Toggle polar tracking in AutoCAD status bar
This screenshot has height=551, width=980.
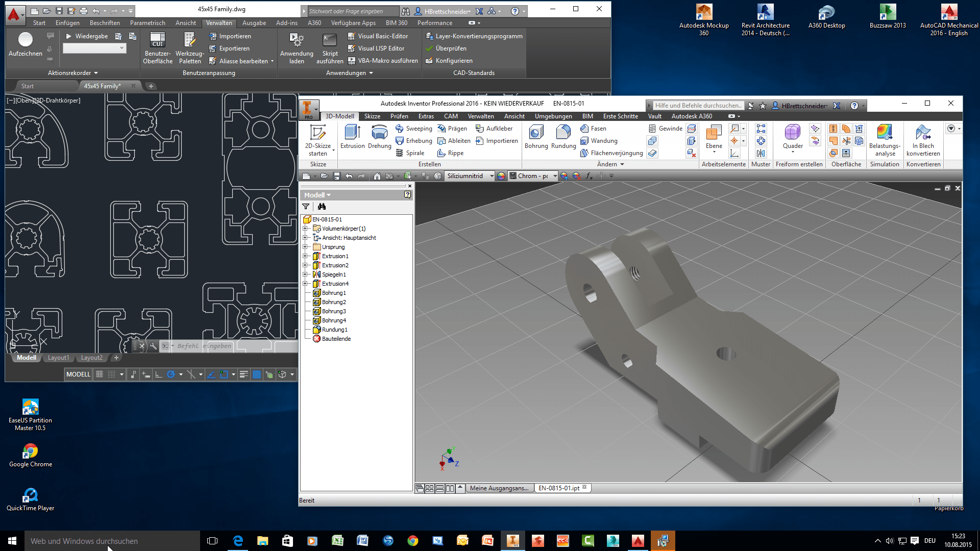tap(171, 374)
